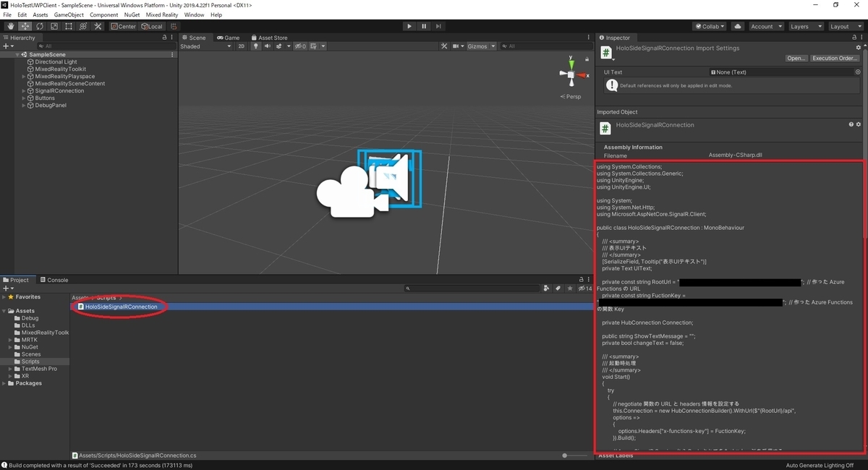Click Hierarchy add (+) button
868x470 pixels.
click(x=7, y=46)
